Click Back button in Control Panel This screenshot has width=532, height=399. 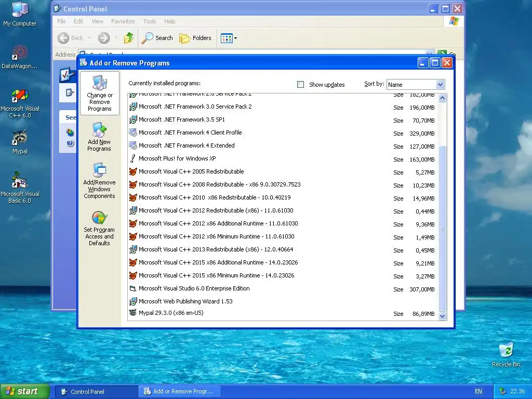pos(71,38)
